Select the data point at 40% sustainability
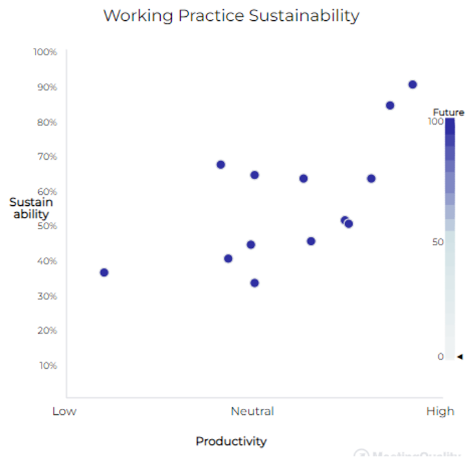The image size is (476, 457). (228, 258)
